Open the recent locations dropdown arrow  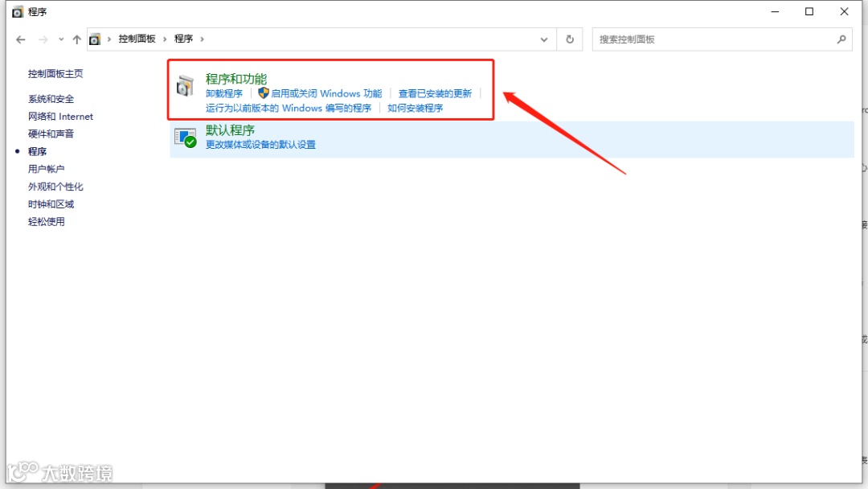(x=61, y=39)
